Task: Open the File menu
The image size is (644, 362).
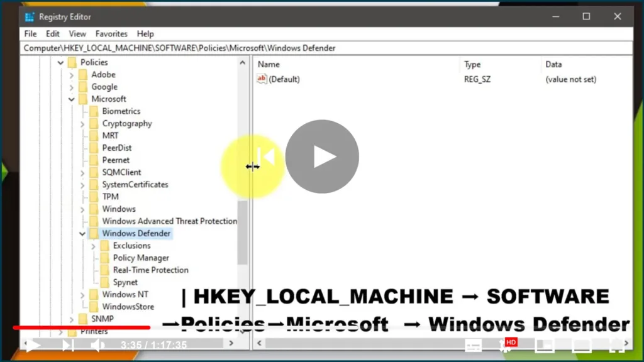Action: tap(30, 34)
